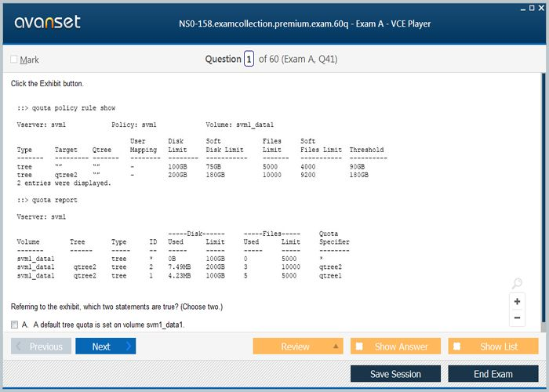Click the Show Answer button
Viewport: 549px width, 392px height.
(x=395, y=347)
